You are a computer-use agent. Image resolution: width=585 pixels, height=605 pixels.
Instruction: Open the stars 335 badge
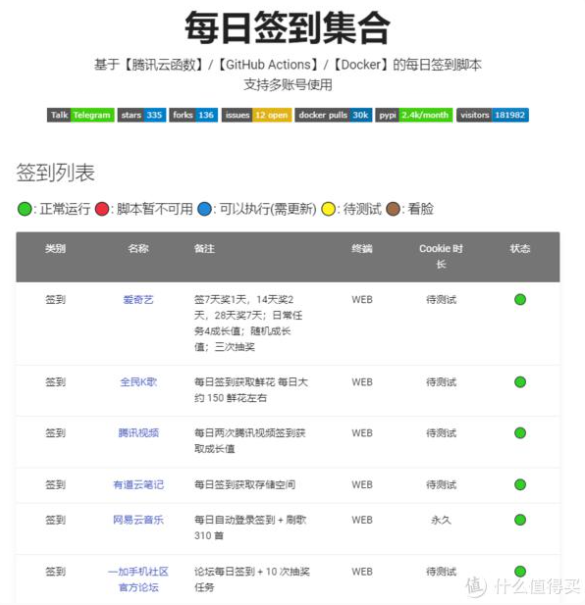coord(142,115)
